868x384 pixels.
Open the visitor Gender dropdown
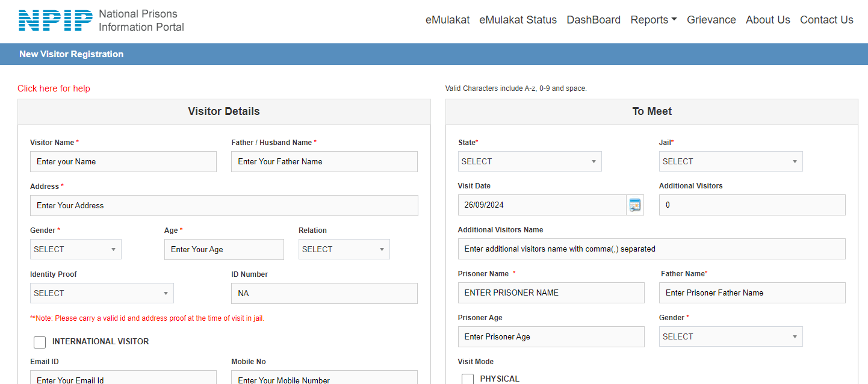click(x=75, y=249)
